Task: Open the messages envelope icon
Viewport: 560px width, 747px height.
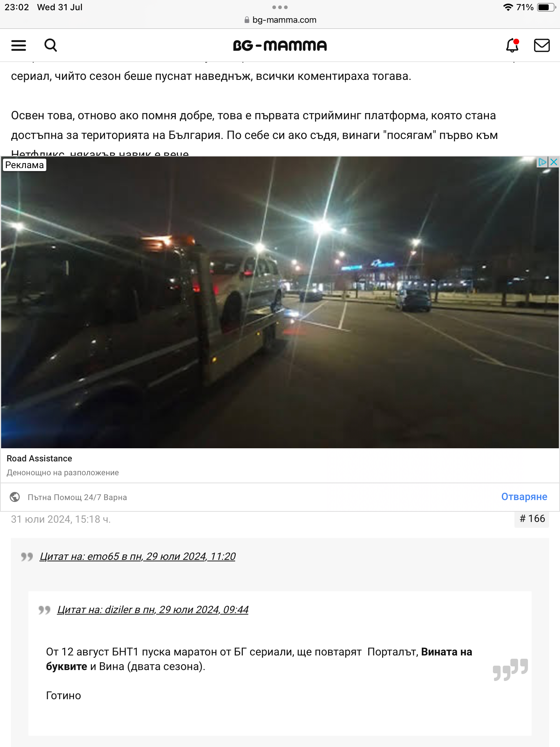Action: coord(542,46)
